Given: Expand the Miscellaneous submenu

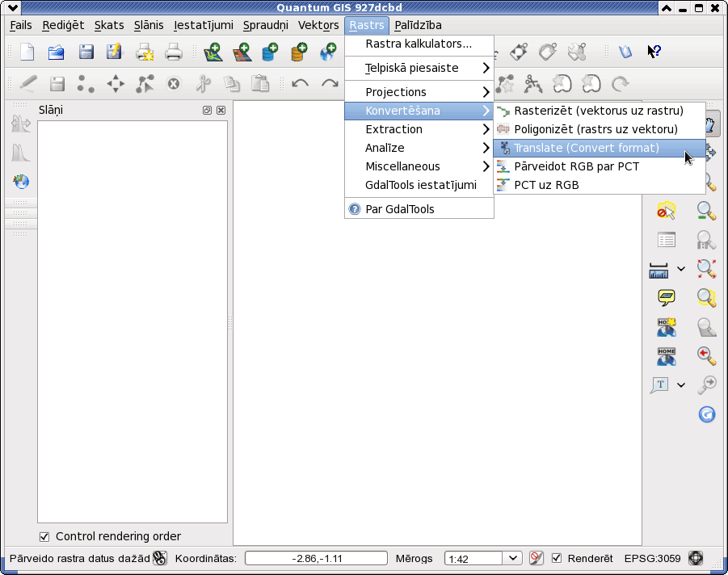Looking at the screenshot, I should [x=419, y=166].
